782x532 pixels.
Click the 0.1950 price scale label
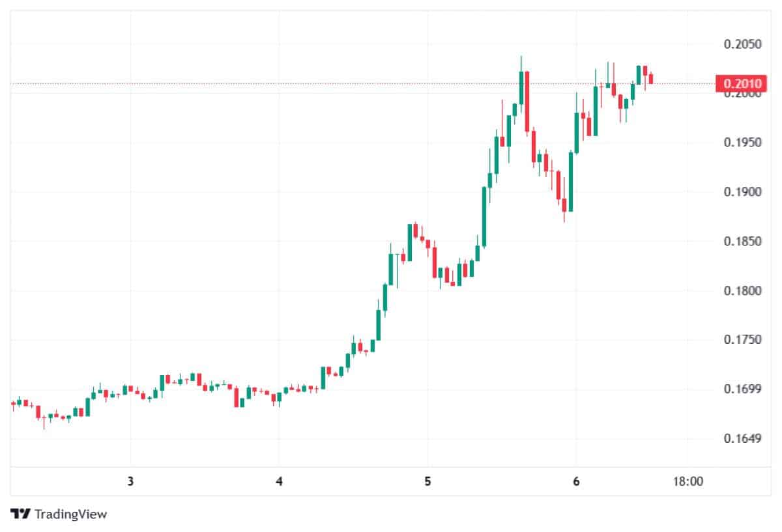[x=742, y=143]
